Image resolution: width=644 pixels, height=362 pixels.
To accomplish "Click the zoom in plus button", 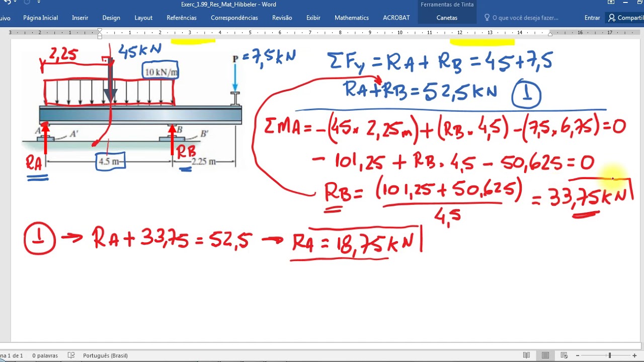I will [634, 355].
